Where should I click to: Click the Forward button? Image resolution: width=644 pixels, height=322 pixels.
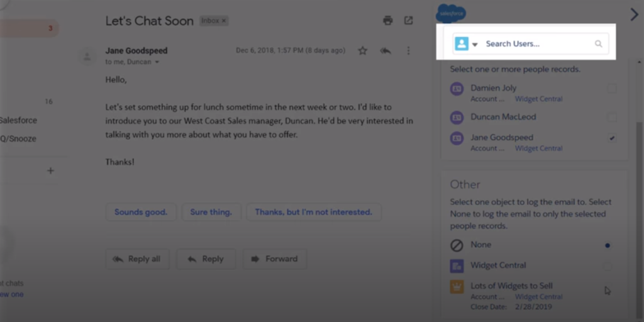tap(274, 259)
